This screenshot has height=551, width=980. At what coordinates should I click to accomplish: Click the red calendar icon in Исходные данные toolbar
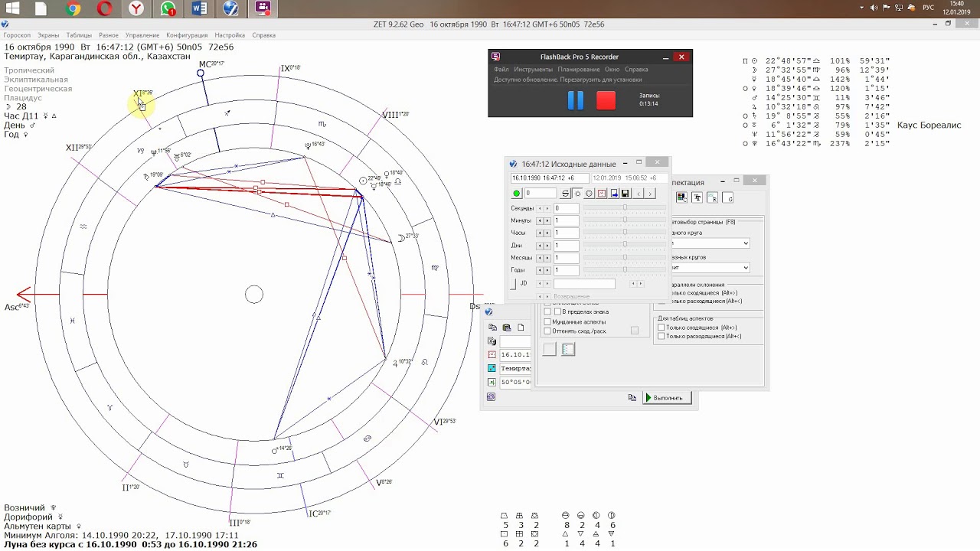(x=602, y=194)
